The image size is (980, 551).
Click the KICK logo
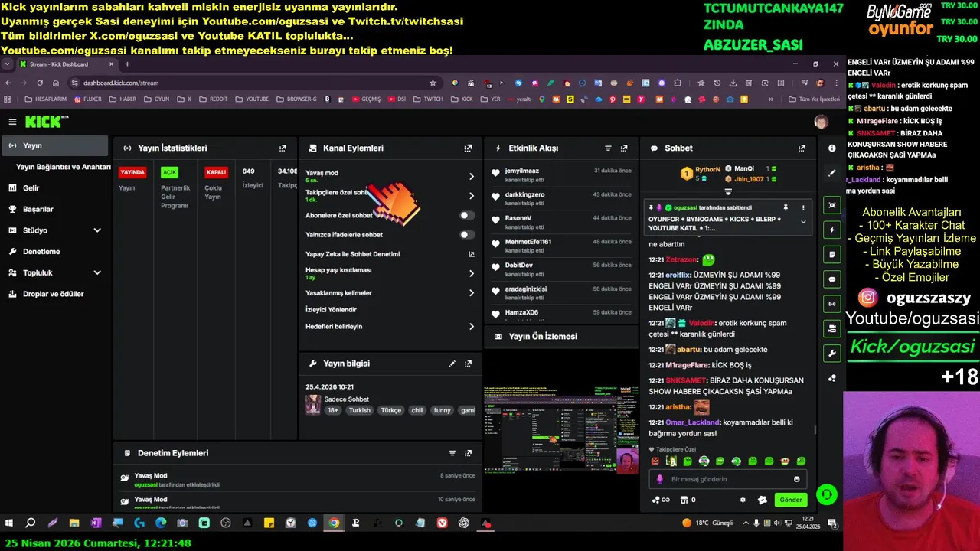point(46,122)
